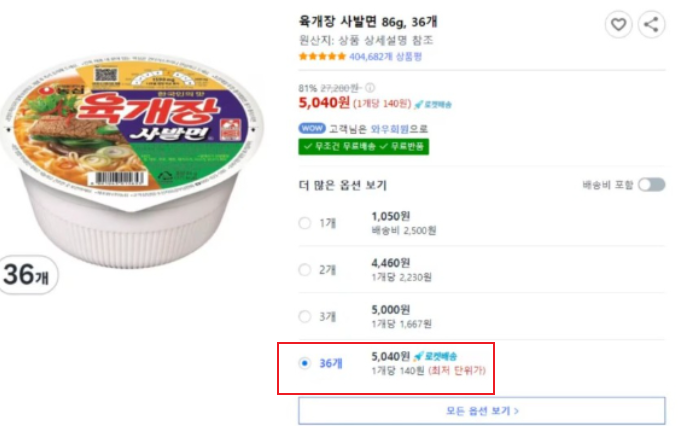Toggle the 배송비 포함 switch
The width and height of the screenshot is (686, 433).
tap(651, 185)
